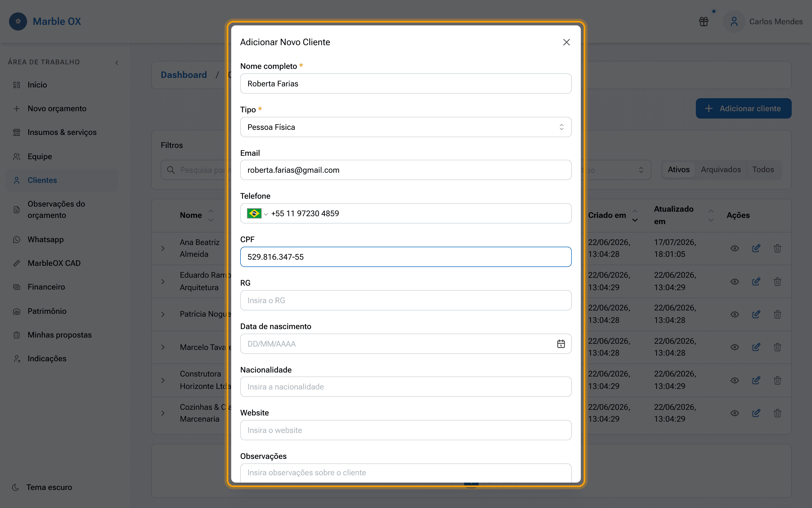Expand the Marcelo Tavares row
Screen dimensions: 812x508
tap(163, 347)
